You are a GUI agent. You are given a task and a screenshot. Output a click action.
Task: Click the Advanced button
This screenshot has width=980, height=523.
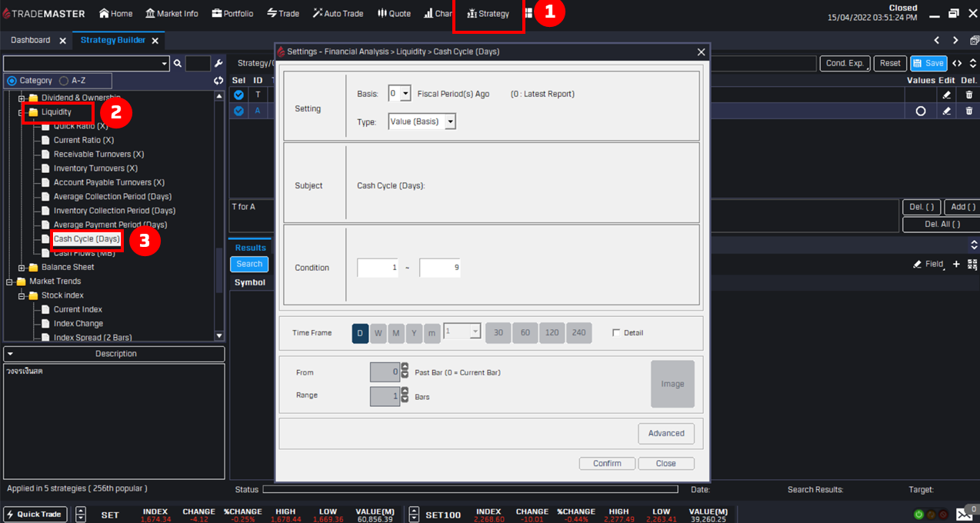(665, 433)
